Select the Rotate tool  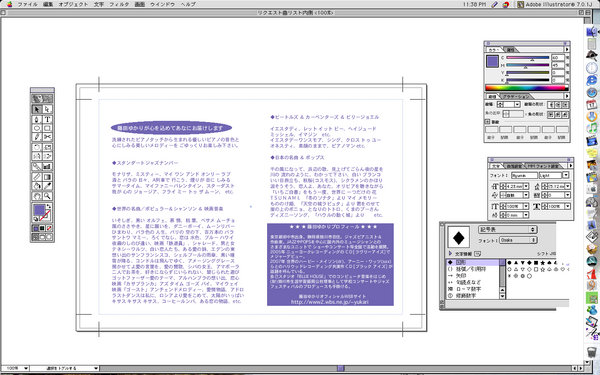point(37,147)
